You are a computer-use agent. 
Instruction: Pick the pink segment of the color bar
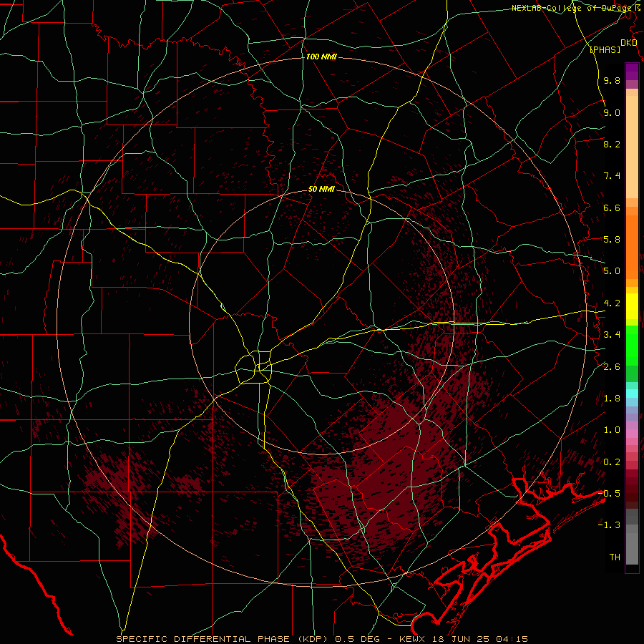point(632,434)
